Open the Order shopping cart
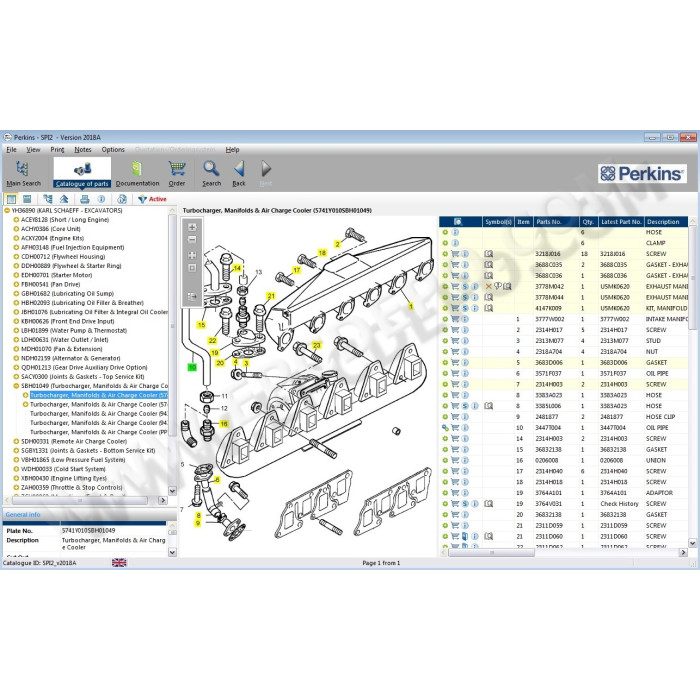The height and width of the screenshot is (700, 700). point(177,173)
